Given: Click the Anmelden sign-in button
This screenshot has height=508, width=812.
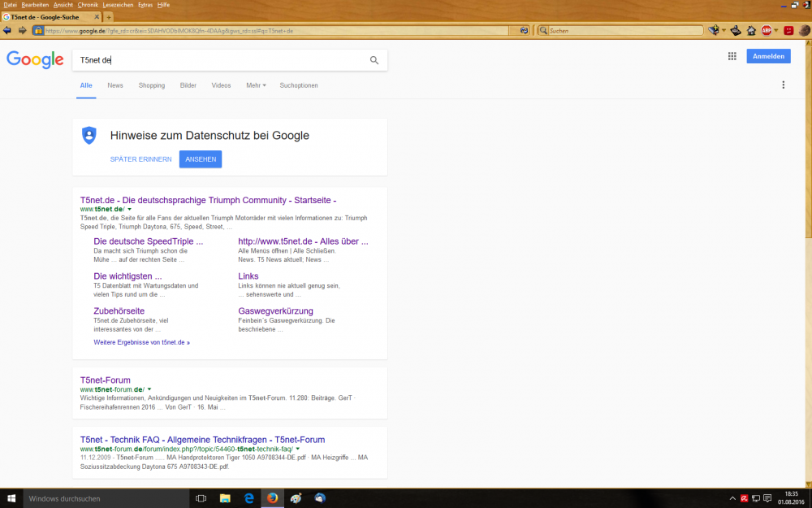Looking at the screenshot, I should tap(768, 56).
